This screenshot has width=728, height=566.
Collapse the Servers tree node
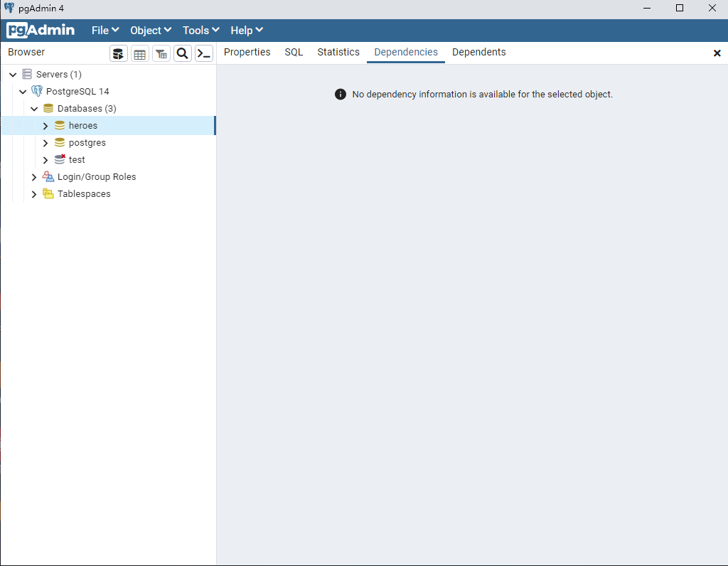[x=12, y=74]
